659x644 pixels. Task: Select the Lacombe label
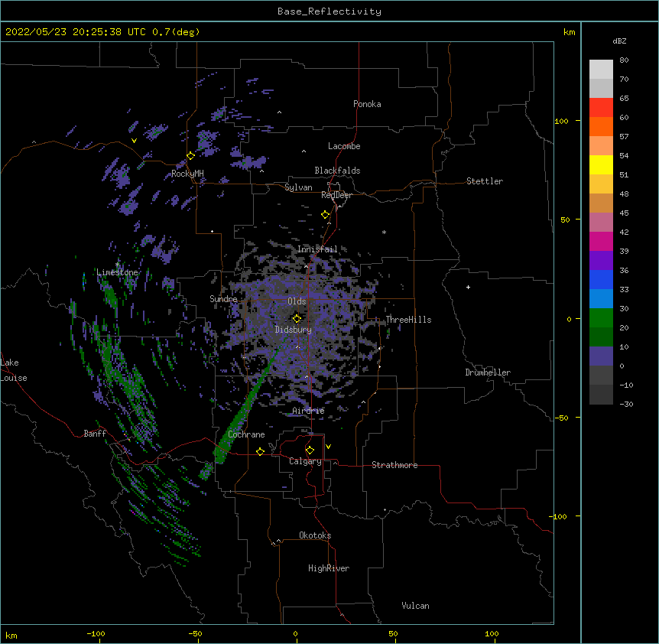pos(344,146)
